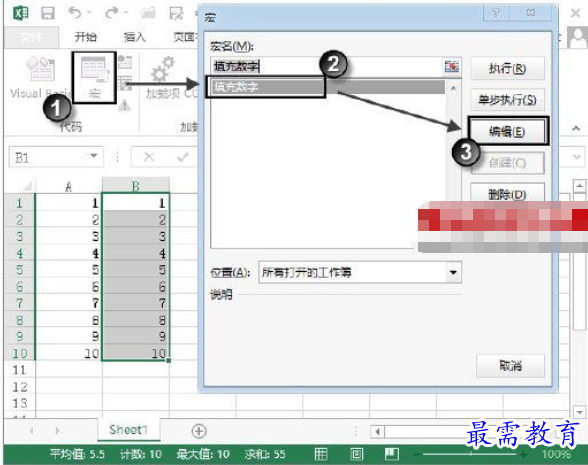
Task: Open the 宏 (Macros) command
Action: click(x=94, y=77)
